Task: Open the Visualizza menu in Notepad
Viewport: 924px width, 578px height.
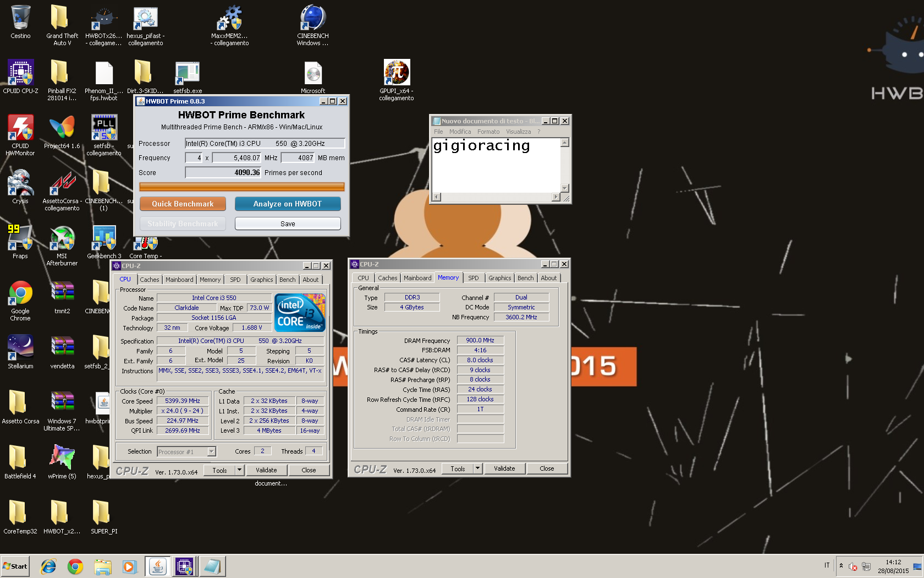Action: [x=519, y=132]
